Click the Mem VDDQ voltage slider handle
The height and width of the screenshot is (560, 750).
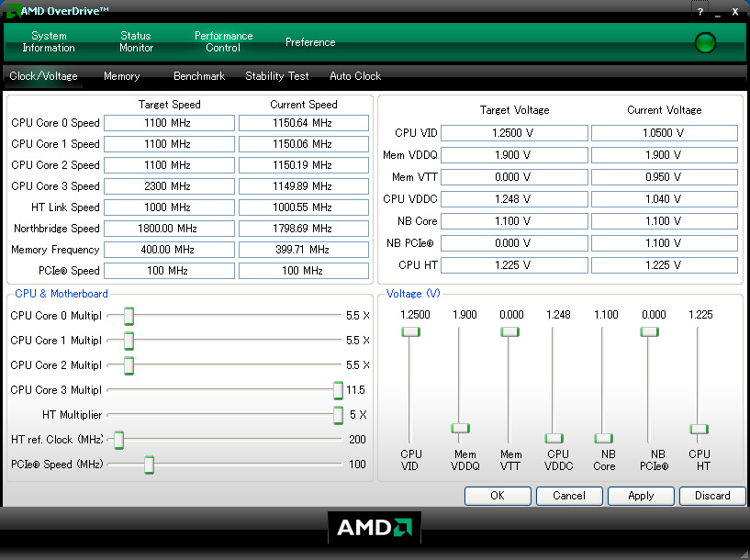(460, 428)
